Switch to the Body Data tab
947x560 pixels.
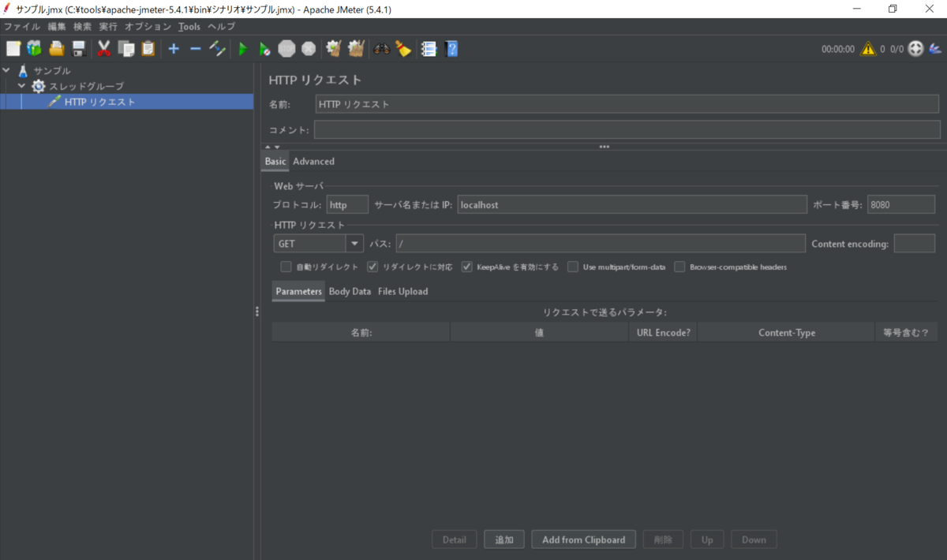pos(350,291)
